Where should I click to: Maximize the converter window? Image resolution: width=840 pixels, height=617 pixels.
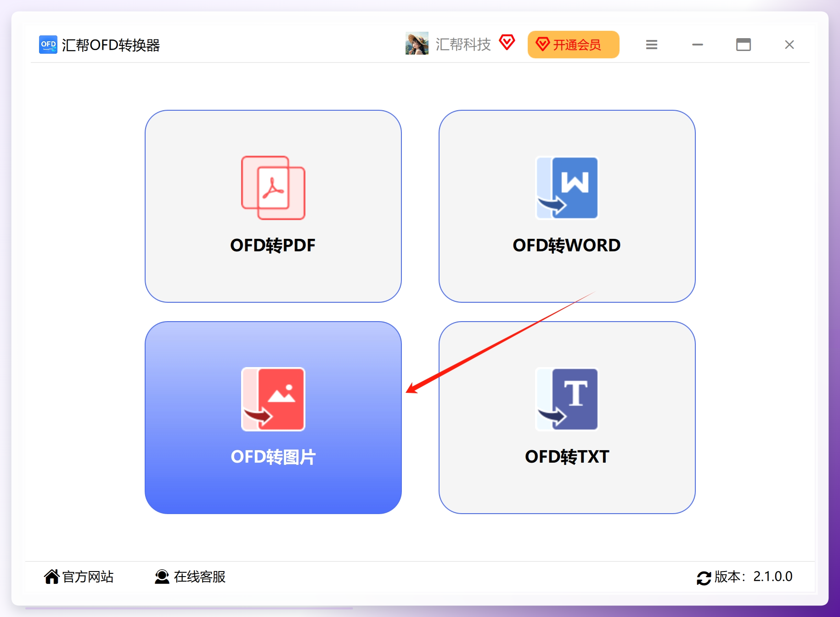click(743, 45)
